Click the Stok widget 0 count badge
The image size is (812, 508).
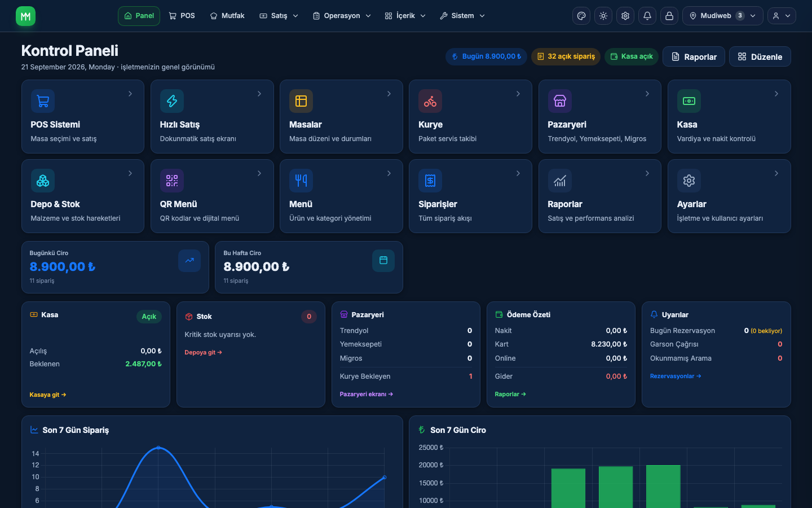(x=309, y=317)
